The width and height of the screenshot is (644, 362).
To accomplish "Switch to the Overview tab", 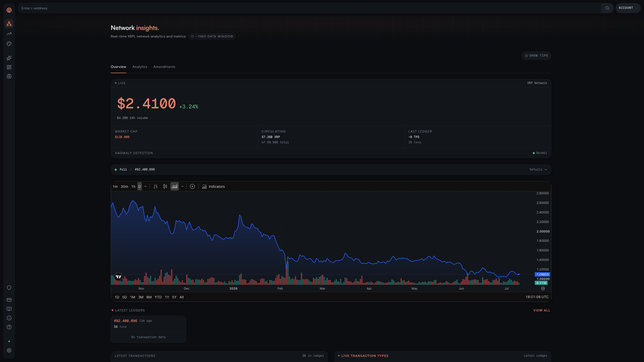I will pyautogui.click(x=118, y=67).
